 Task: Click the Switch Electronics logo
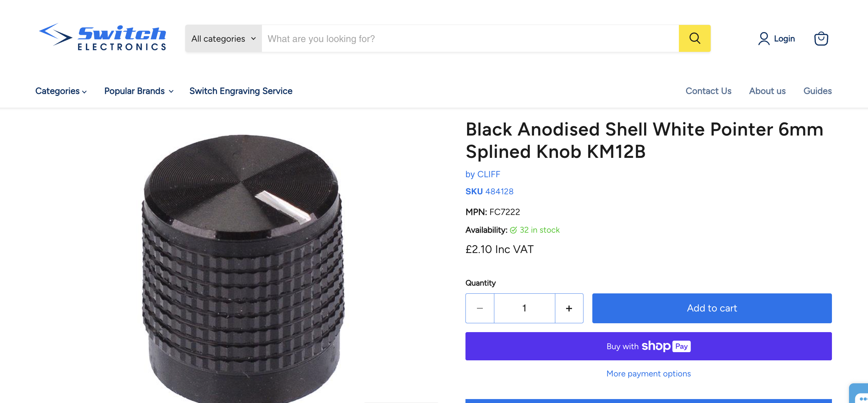(x=102, y=37)
